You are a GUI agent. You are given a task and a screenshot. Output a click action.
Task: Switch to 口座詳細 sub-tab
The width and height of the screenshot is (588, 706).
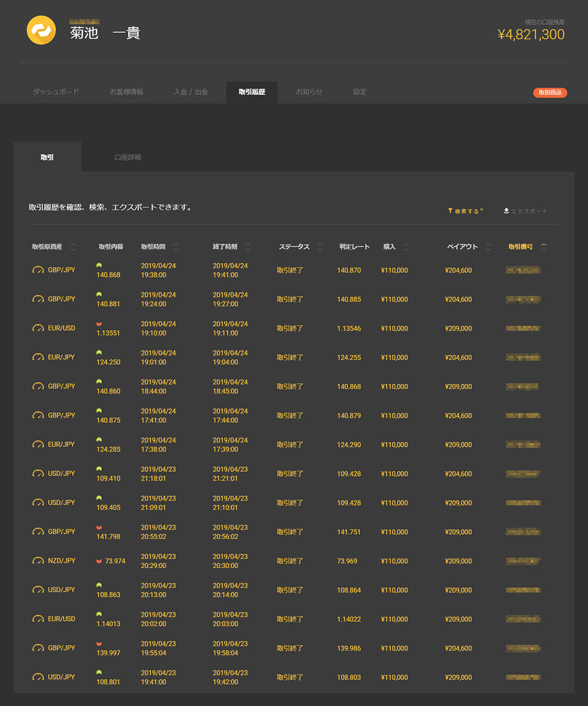click(x=128, y=158)
